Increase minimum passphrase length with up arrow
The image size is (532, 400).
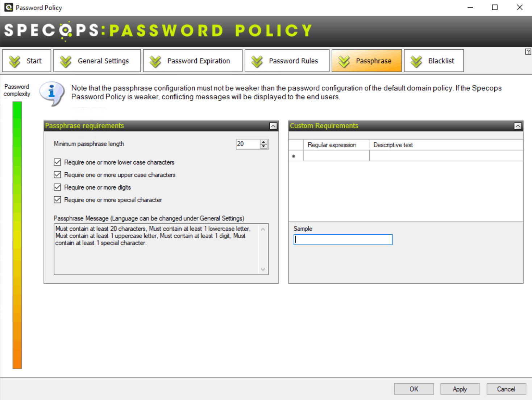(x=264, y=142)
